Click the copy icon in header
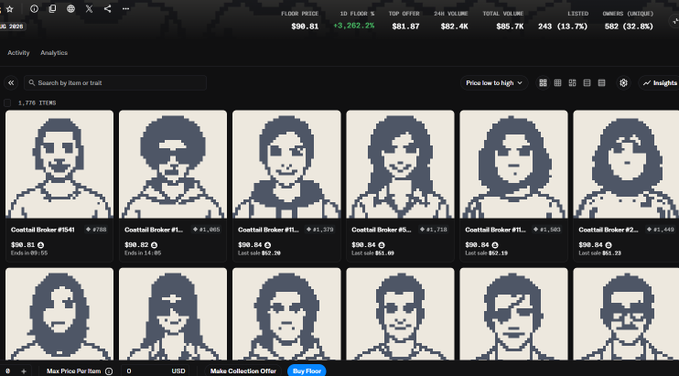The width and height of the screenshot is (679, 376). (x=52, y=9)
